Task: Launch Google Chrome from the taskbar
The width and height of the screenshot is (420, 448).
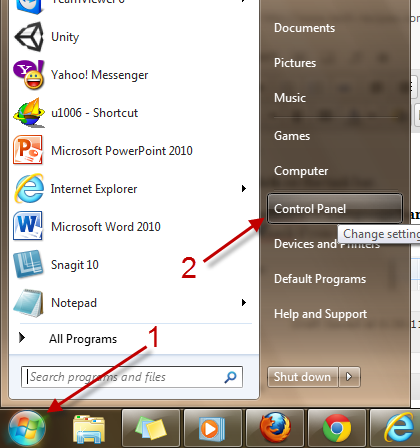Action: pos(337,428)
